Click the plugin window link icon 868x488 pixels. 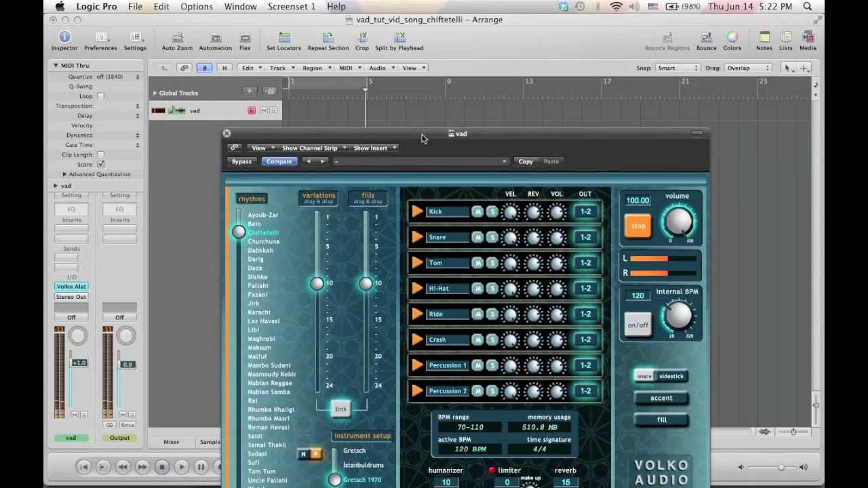[x=234, y=148]
